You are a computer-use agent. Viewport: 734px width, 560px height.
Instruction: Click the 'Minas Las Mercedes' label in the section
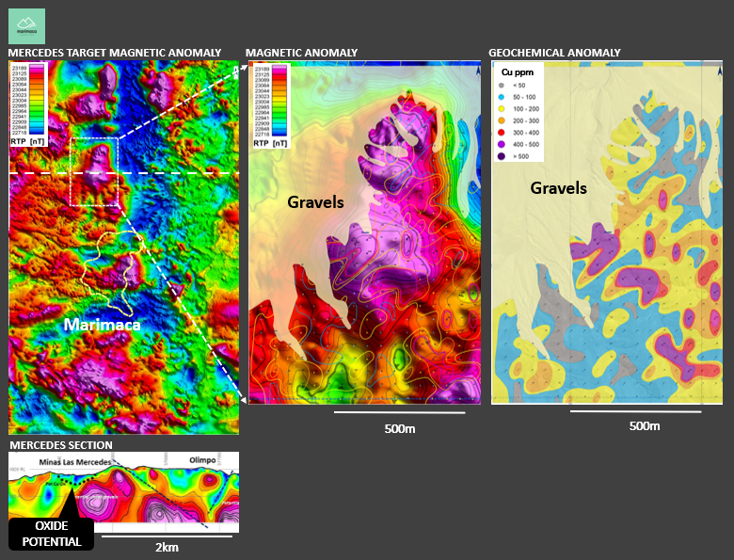pos(75,462)
